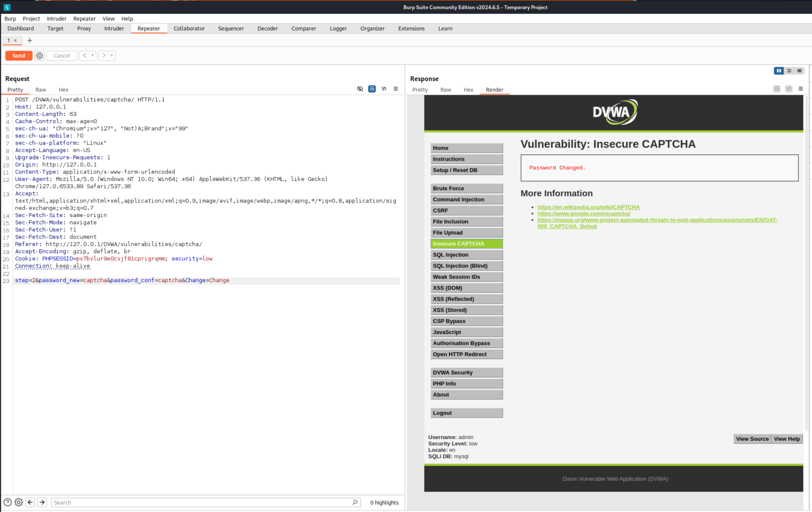Screen dimensions: 812x512
Task: Click the Logout button in DVWA
Action: [x=467, y=413]
